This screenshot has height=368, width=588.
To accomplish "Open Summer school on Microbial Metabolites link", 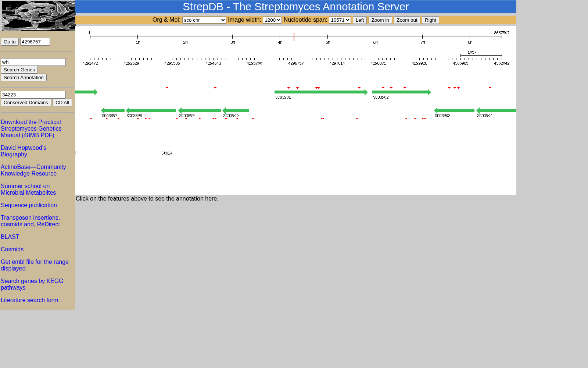I will point(28,189).
